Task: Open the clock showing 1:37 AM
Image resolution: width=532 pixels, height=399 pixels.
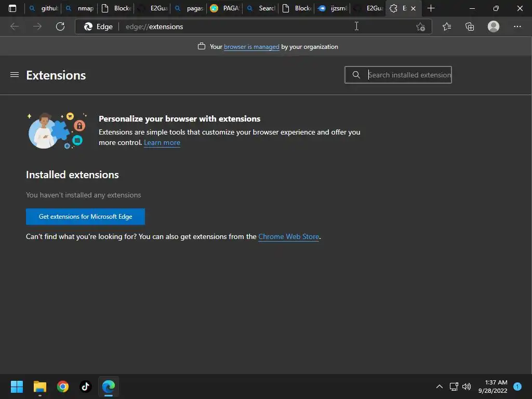Action: coord(493,387)
